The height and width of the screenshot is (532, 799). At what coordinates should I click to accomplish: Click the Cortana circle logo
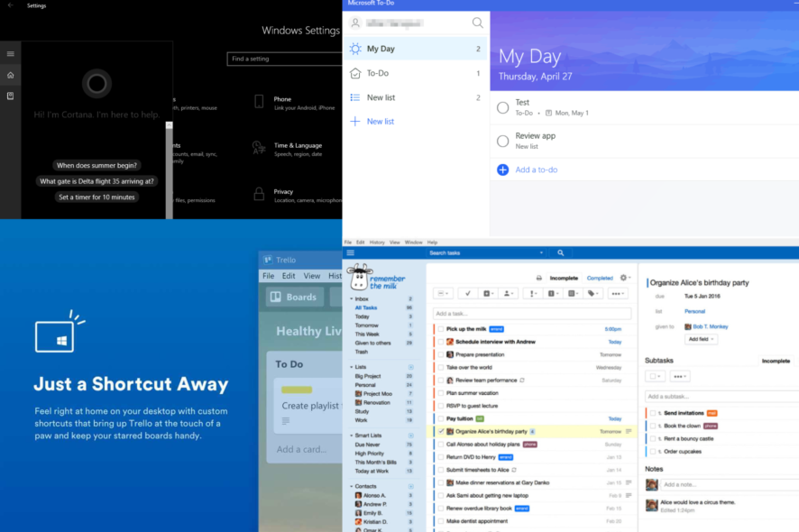coord(96,84)
